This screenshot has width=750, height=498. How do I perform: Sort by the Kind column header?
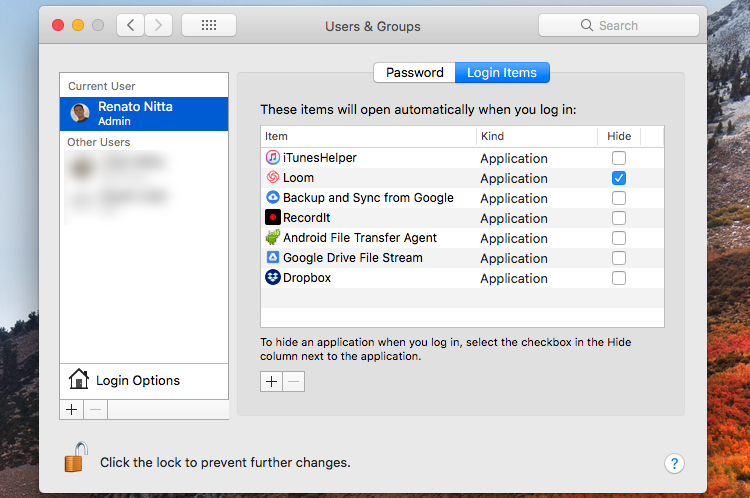pyautogui.click(x=537, y=136)
